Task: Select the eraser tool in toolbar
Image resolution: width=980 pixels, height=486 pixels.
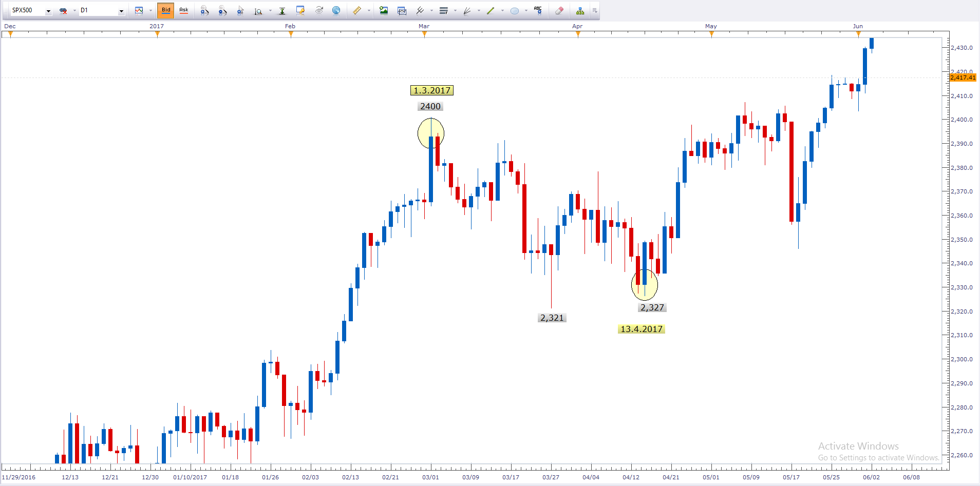Action: tap(559, 11)
